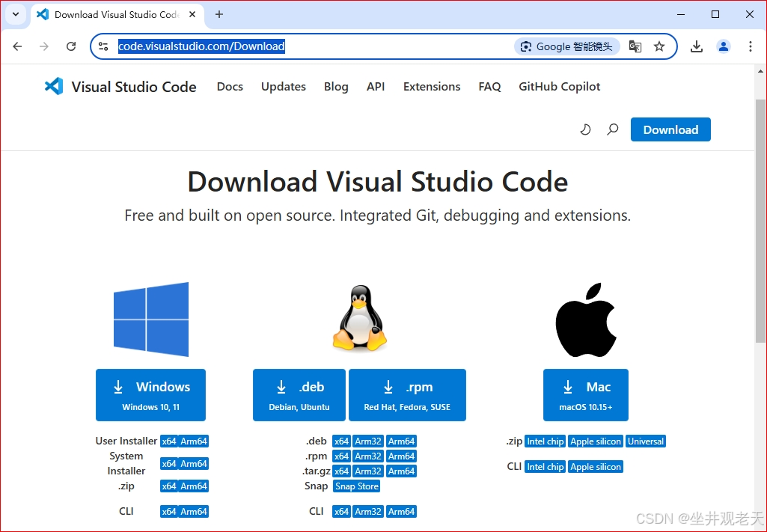Open Chrome three-dot menu
The width and height of the screenshot is (767, 532).
(751, 46)
